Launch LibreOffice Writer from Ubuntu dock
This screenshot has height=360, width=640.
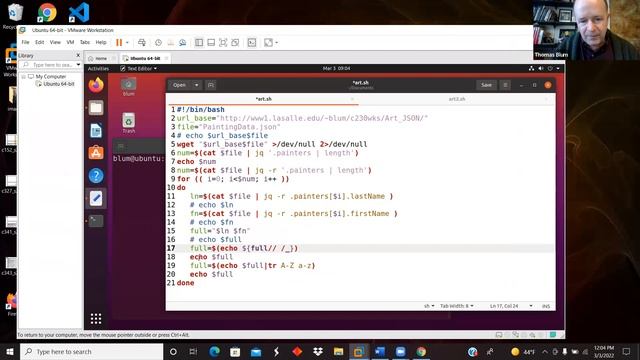pos(96,131)
